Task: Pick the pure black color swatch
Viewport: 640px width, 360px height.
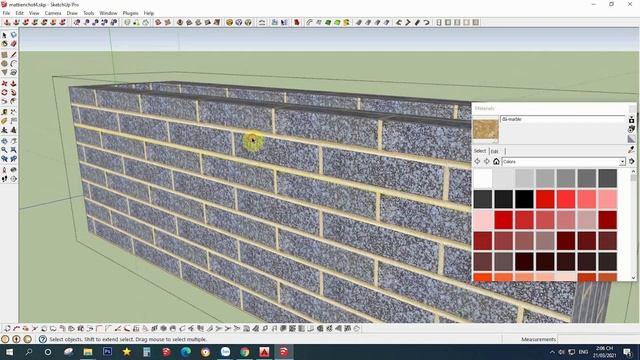Action: coord(524,199)
